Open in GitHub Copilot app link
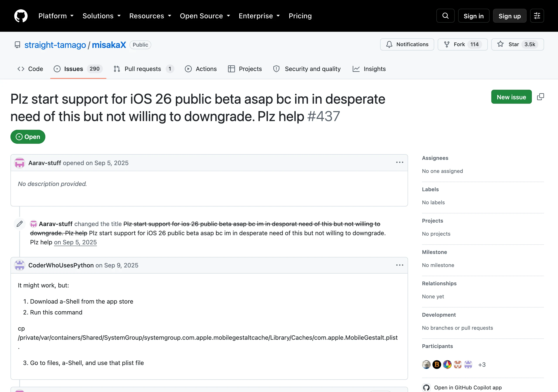Screen dimensions: 558x392 [x=468, y=387]
